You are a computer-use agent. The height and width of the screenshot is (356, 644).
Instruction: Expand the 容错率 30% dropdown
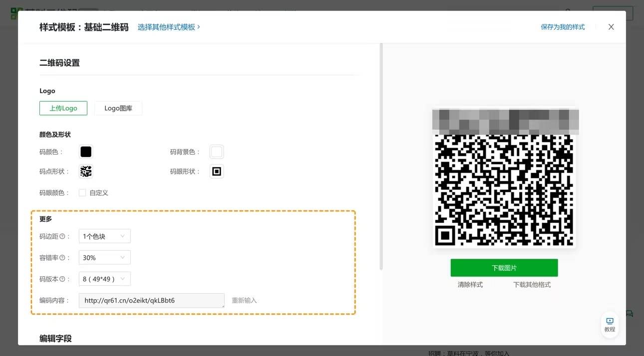[x=105, y=258]
